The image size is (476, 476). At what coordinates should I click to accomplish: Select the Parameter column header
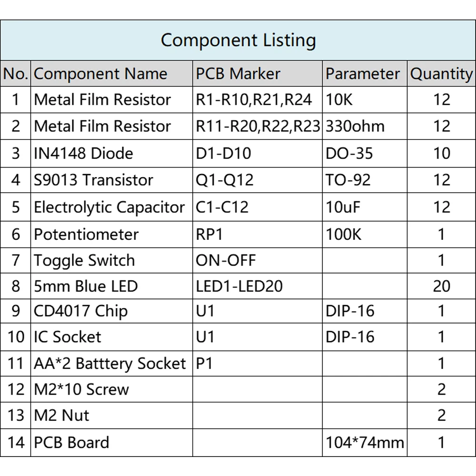363,74
